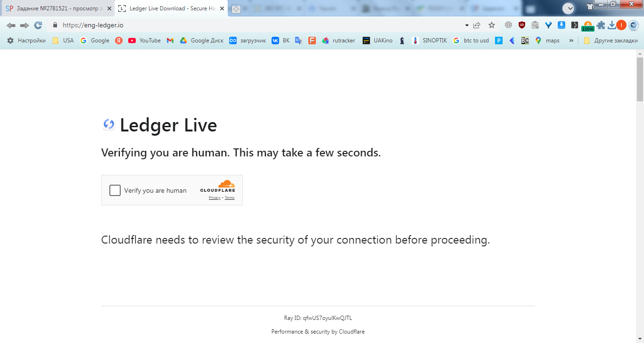Click the gray globe extension icon
The image size is (644, 343).
pyautogui.click(x=508, y=25)
